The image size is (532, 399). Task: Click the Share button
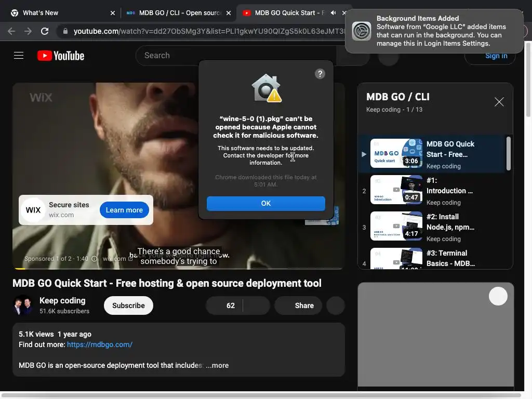point(299,305)
